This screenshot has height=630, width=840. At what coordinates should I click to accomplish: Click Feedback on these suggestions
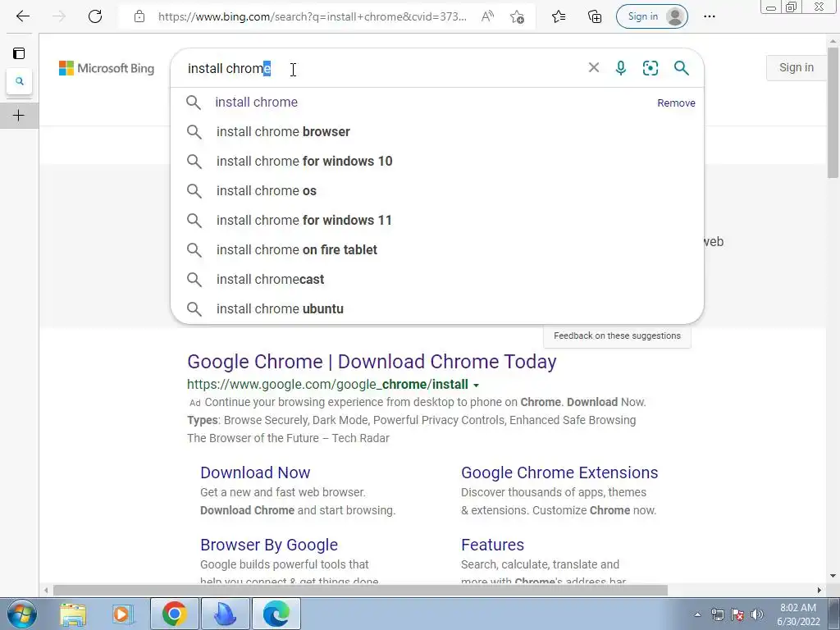[617, 336]
